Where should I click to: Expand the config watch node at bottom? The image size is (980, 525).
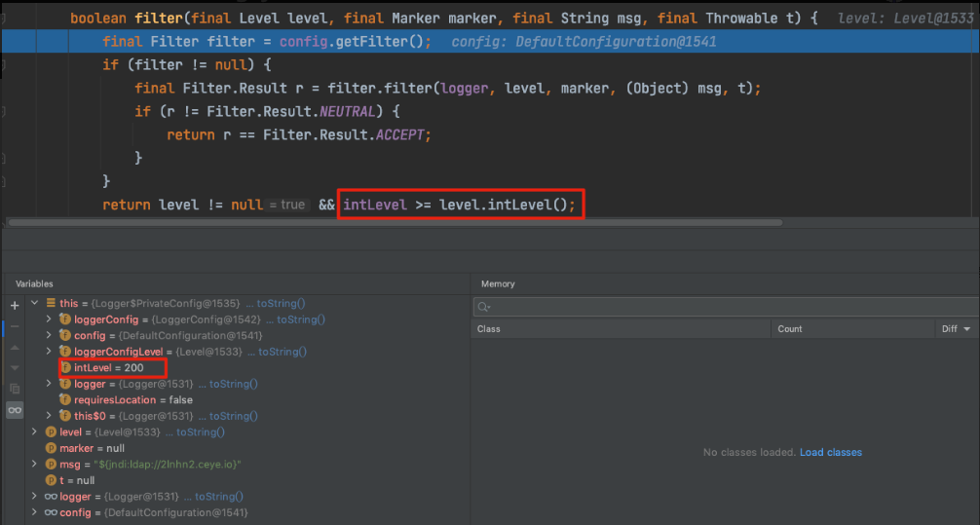click(x=35, y=512)
